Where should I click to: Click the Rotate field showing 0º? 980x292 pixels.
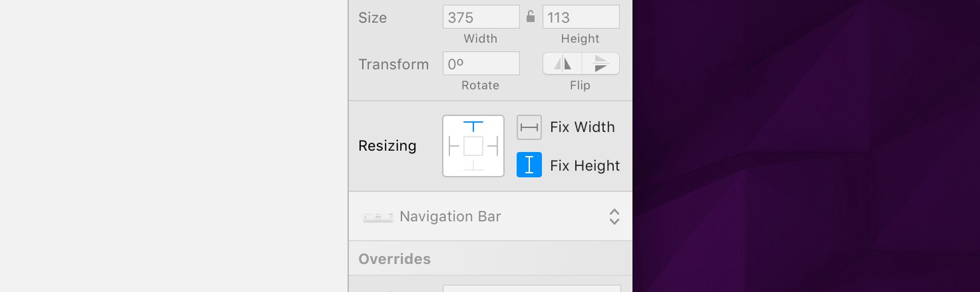[x=481, y=63]
